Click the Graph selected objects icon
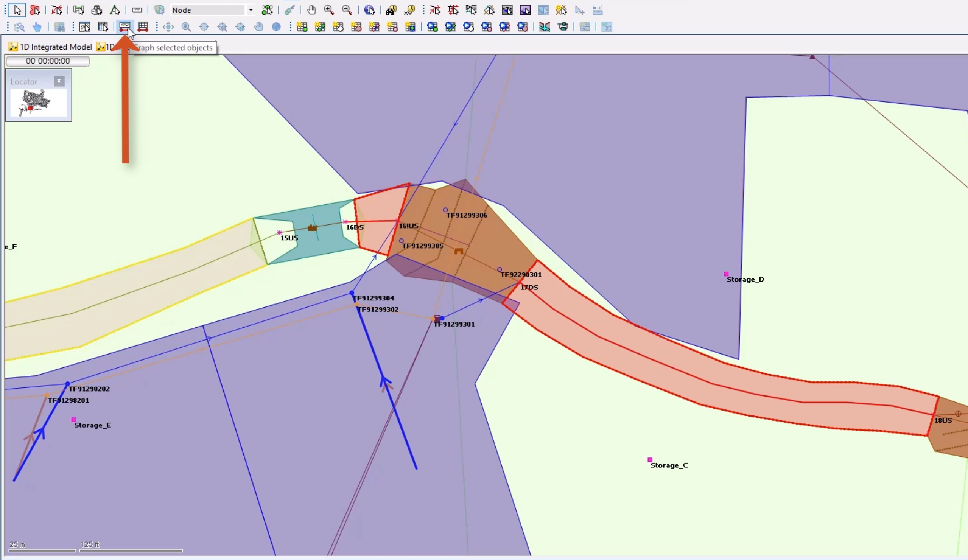 coord(125,26)
